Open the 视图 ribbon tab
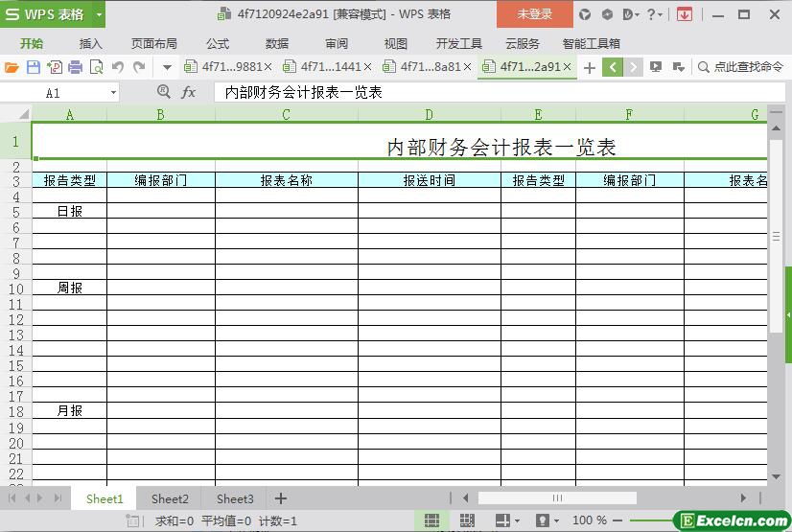Screen dimensions: 792x532 (x=395, y=44)
